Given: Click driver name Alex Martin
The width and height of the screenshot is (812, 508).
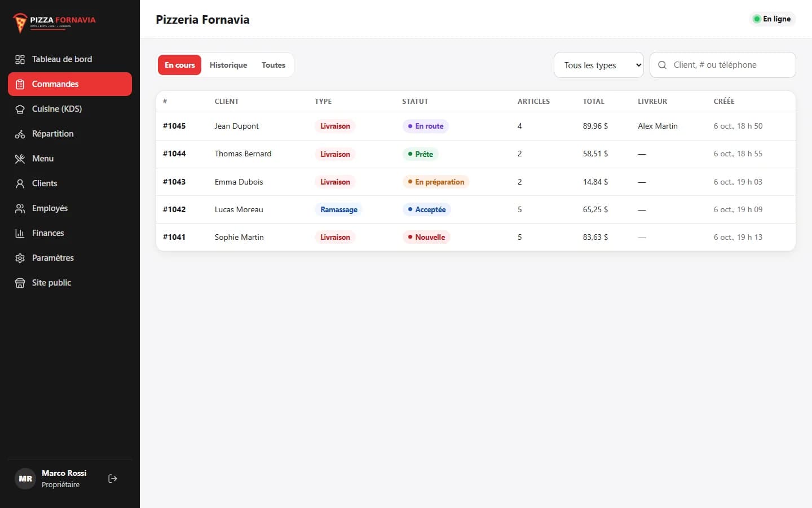Looking at the screenshot, I should tap(657, 126).
